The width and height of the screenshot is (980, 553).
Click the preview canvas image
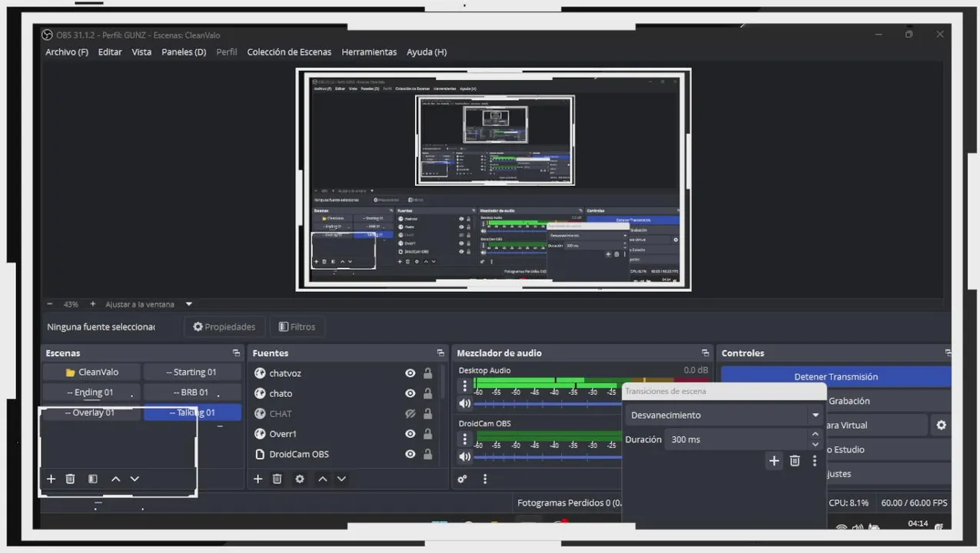tap(493, 180)
